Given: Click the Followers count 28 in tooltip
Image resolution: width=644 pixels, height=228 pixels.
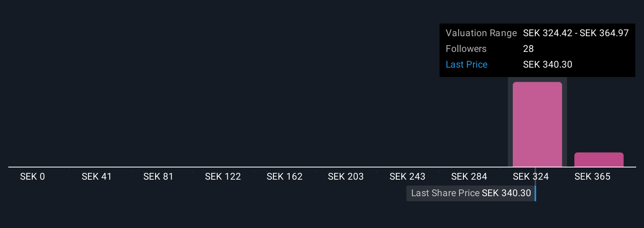Looking at the screenshot, I should [528, 49].
